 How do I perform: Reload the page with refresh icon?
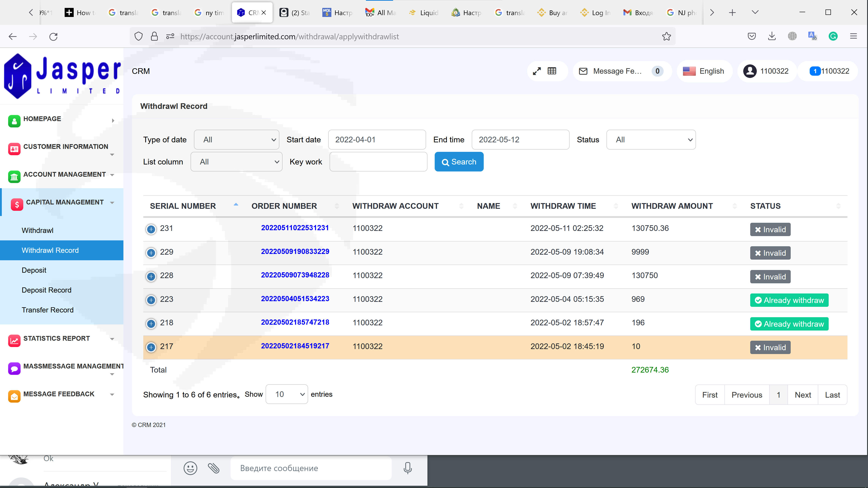(53, 36)
